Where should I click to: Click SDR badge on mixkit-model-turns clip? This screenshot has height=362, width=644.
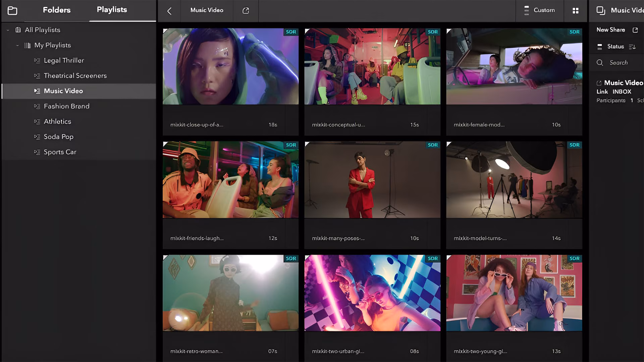click(x=575, y=145)
